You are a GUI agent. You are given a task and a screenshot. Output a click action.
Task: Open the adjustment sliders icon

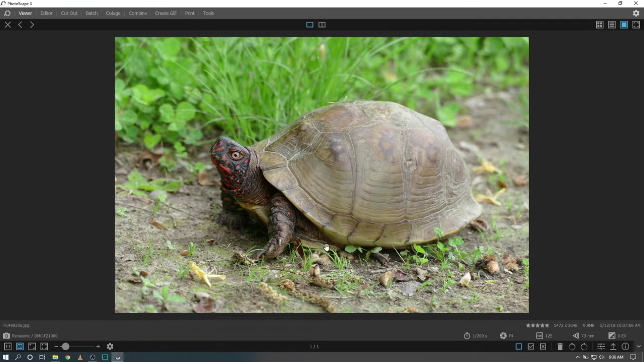coord(601,347)
